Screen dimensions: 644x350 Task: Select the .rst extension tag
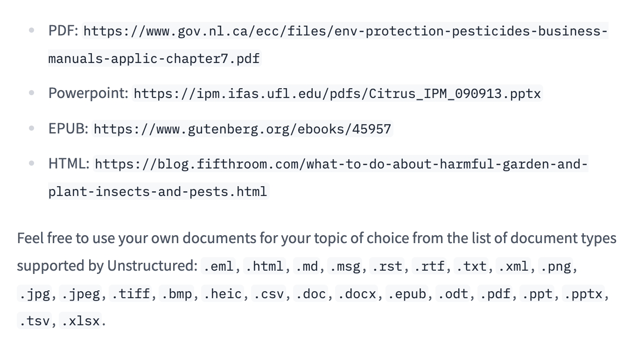click(x=387, y=266)
